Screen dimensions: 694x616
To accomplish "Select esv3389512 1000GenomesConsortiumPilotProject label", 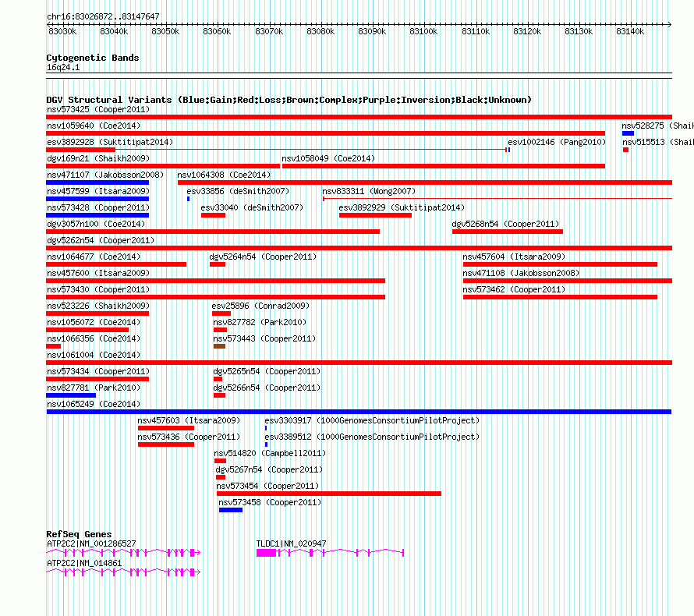I will pyautogui.click(x=372, y=437).
